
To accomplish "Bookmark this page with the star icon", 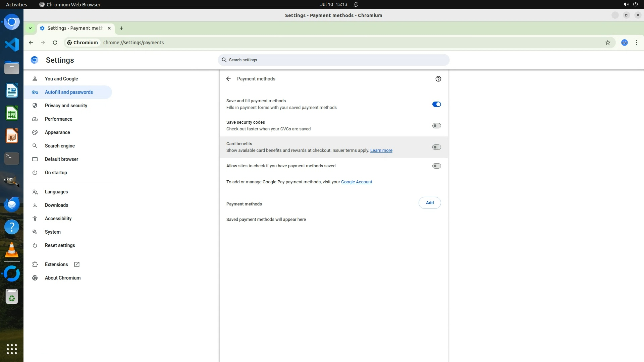I will pyautogui.click(x=607, y=43).
